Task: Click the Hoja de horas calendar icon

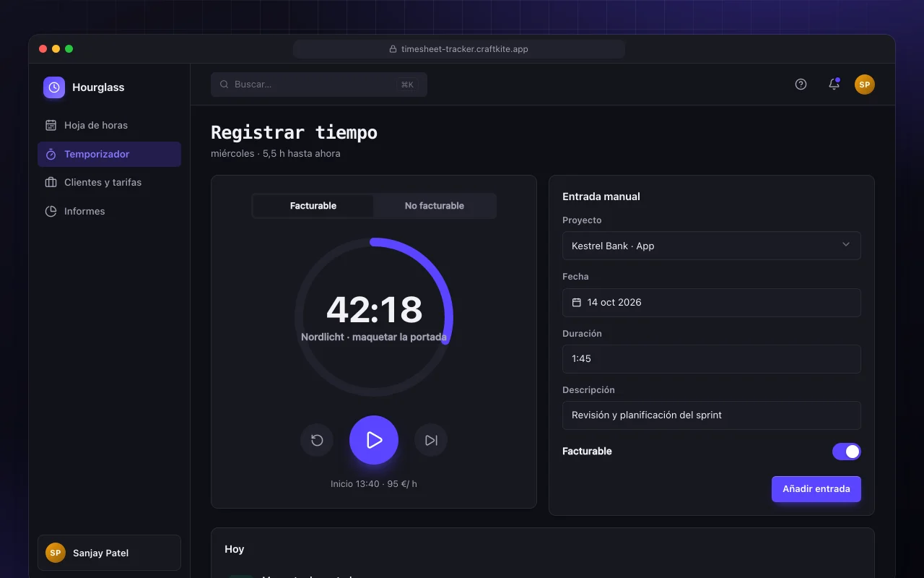Action: point(51,125)
